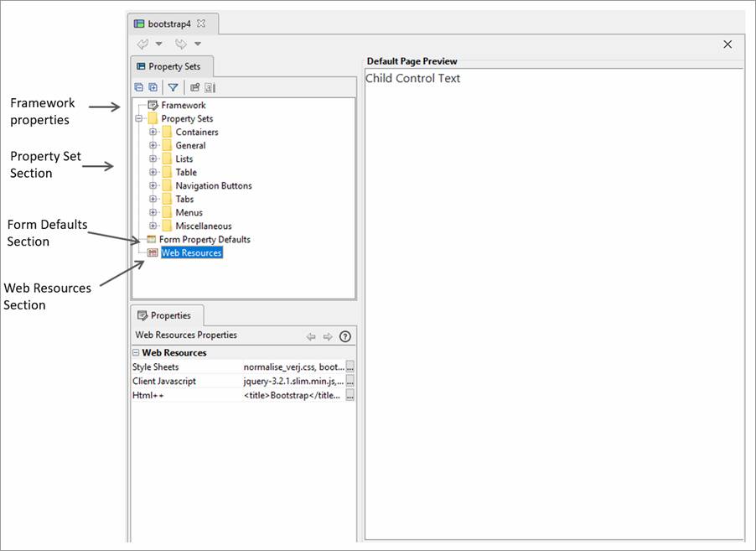Collapse the Web Resources property group
Screen dimensions: 756x551
pyautogui.click(x=136, y=353)
